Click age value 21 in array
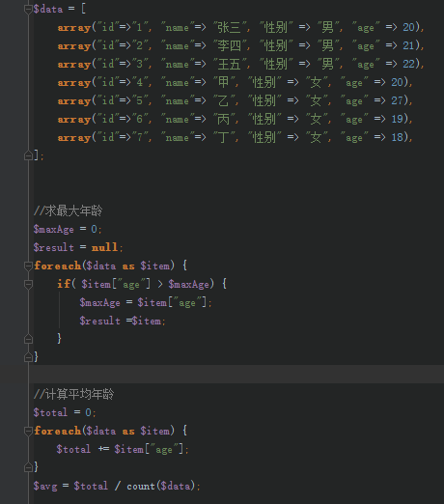The width and height of the screenshot is (444, 504). (x=408, y=45)
